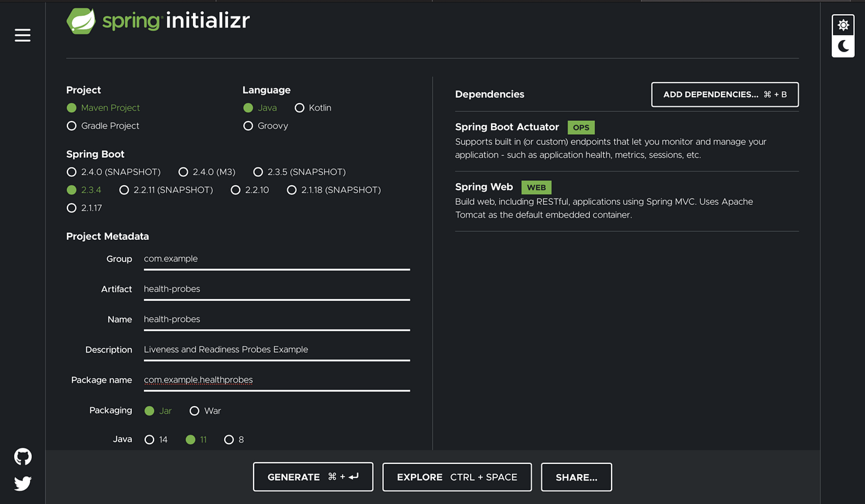865x504 pixels.
Task: Click the WEB badge on Spring Web
Action: pyautogui.click(x=536, y=187)
